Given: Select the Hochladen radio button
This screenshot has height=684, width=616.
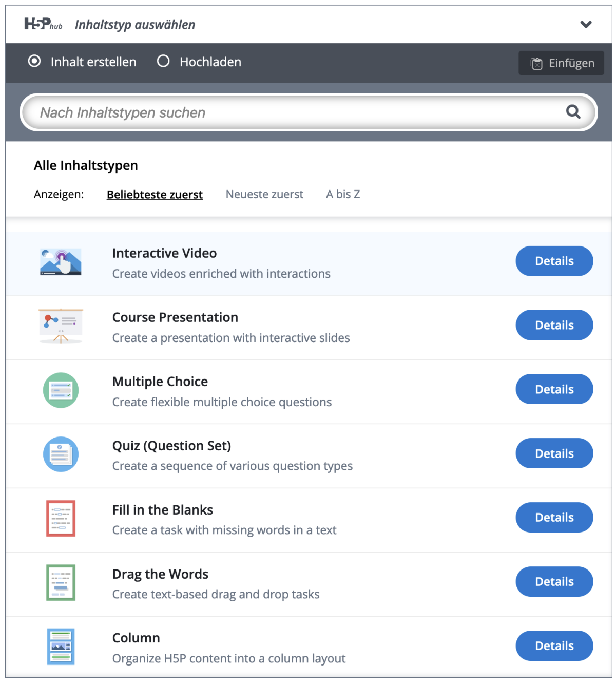Looking at the screenshot, I should 163,61.
